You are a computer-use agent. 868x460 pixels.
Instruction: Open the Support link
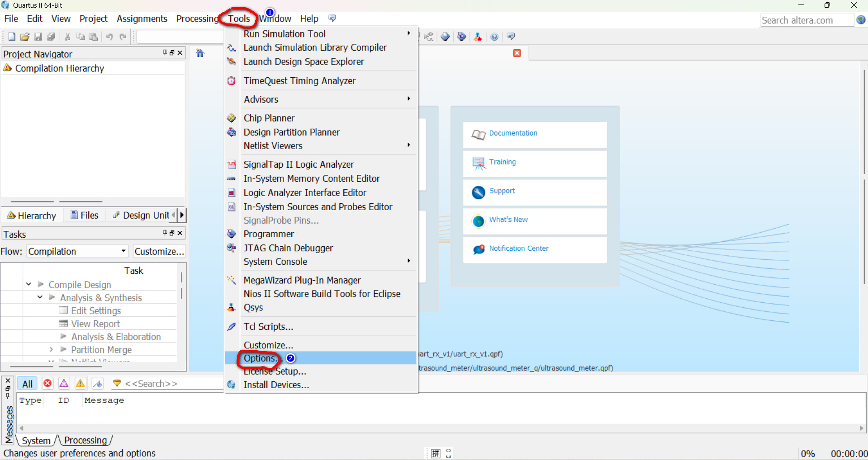coord(535,192)
